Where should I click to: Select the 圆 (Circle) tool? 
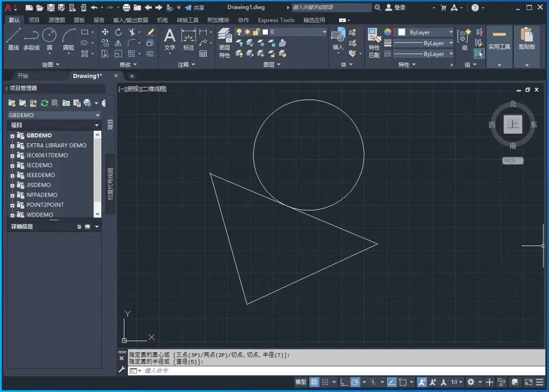[49, 39]
